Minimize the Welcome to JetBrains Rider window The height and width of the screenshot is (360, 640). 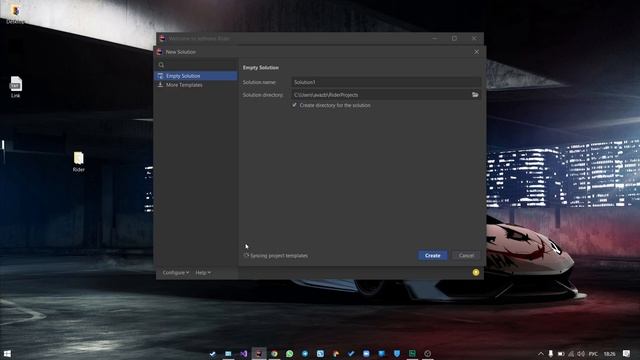(435, 38)
